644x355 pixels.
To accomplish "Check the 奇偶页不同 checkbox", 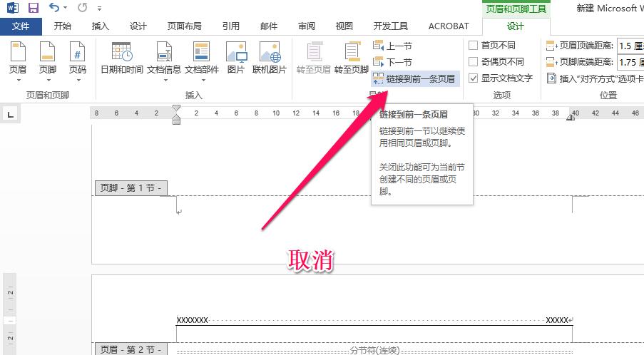I will [x=473, y=61].
